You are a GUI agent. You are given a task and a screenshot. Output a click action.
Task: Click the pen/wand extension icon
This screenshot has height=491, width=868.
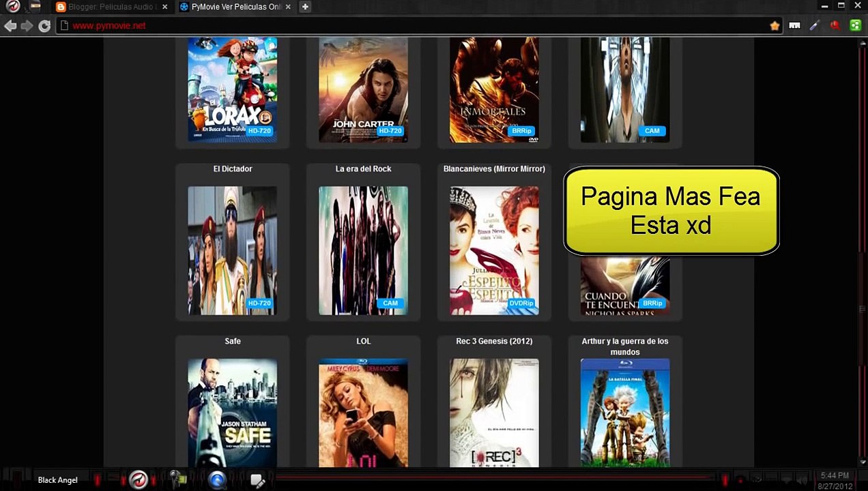coord(814,26)
